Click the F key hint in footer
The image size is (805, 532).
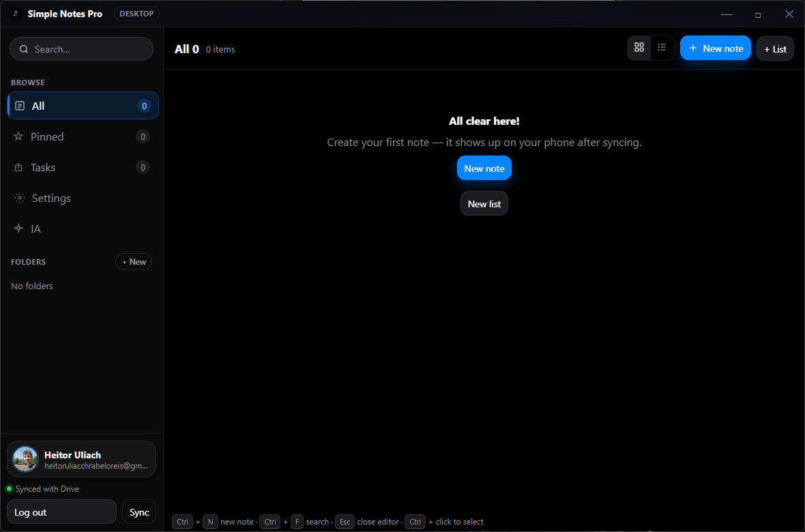[x=297, y=522]
